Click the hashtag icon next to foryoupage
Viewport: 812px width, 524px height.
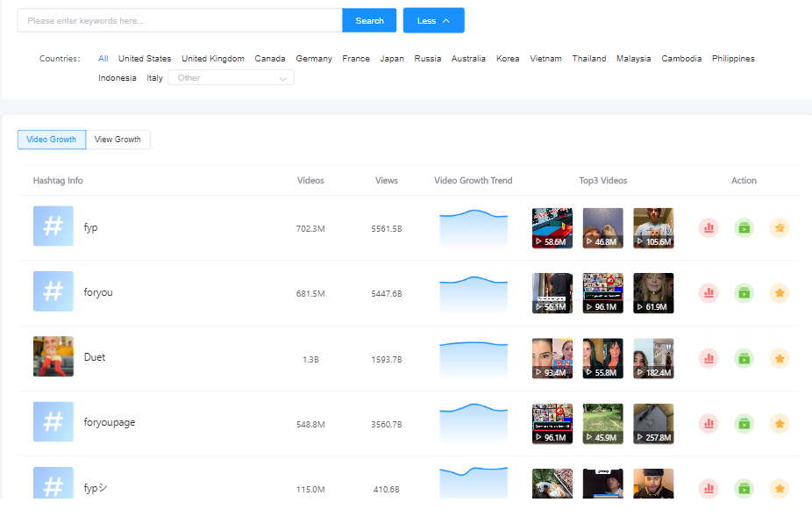(53, 421)
